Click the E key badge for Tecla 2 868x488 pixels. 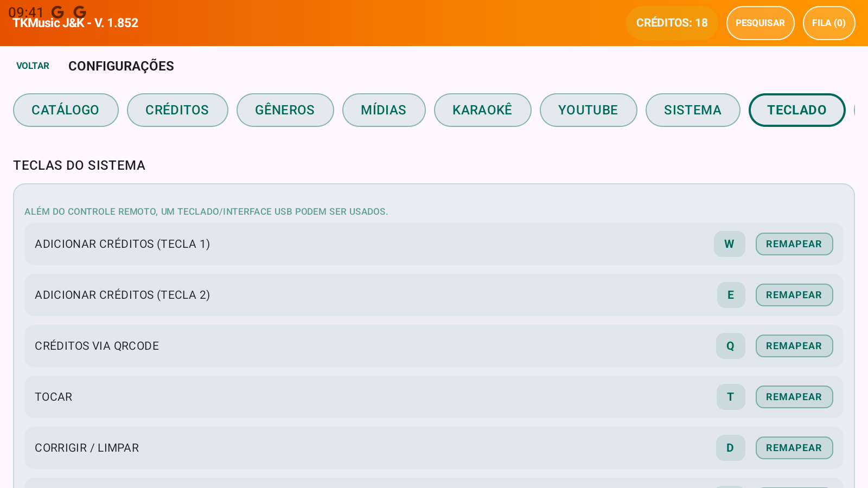[x=731, y=295]
